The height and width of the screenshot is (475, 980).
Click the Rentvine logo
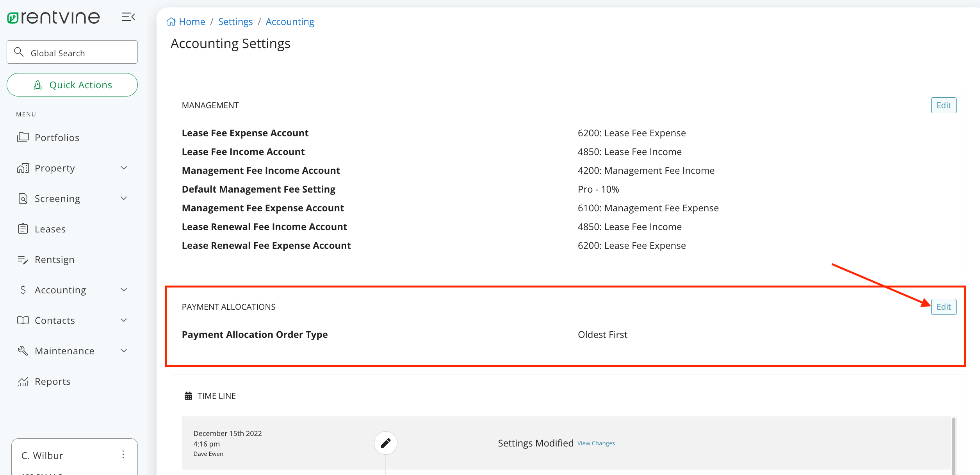pyautogui.click(x=53, y=17)
